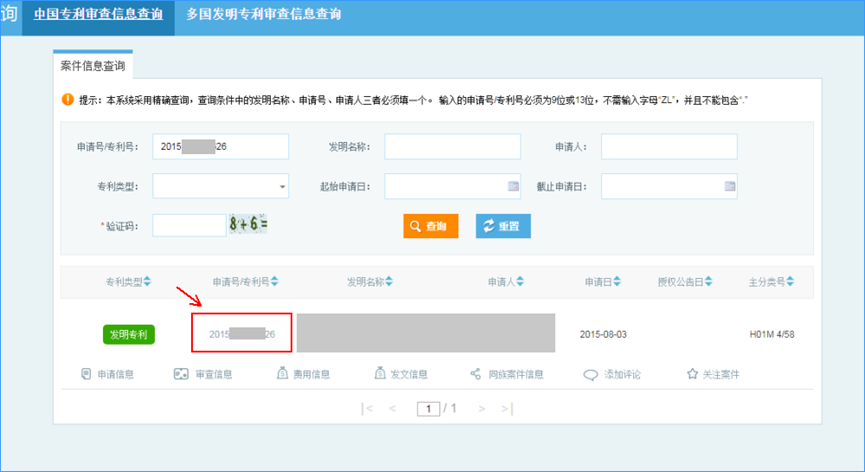865x472 pixels.
Task: Click the orange 查询 button
Action: [431, 226]
